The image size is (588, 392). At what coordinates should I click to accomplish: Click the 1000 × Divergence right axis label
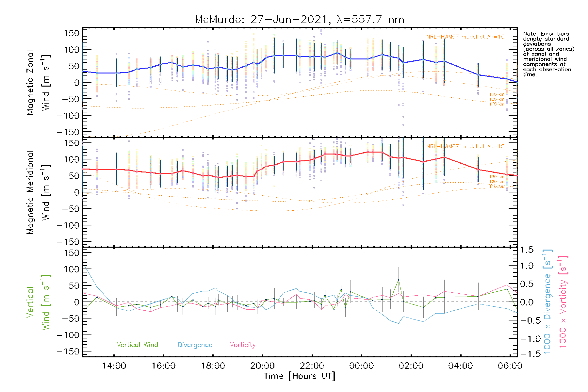coord(547,302)
